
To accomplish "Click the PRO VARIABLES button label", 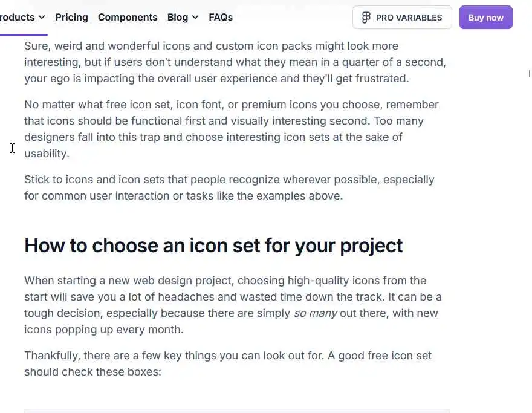I will coord(409,18).
